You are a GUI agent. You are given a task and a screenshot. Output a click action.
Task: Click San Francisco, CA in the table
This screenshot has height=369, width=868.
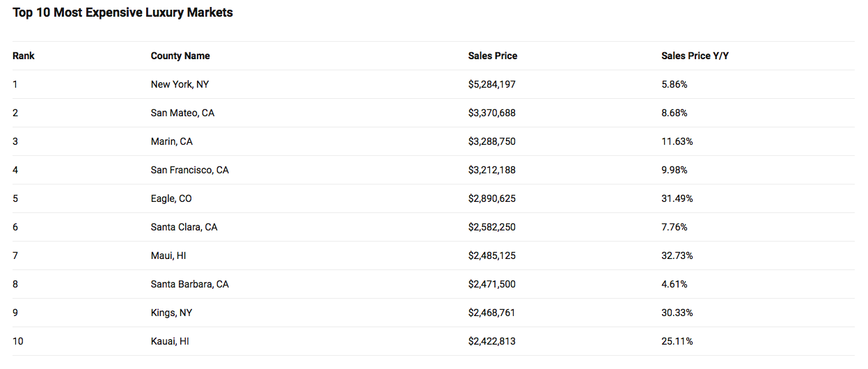click(x=190, y=170)
